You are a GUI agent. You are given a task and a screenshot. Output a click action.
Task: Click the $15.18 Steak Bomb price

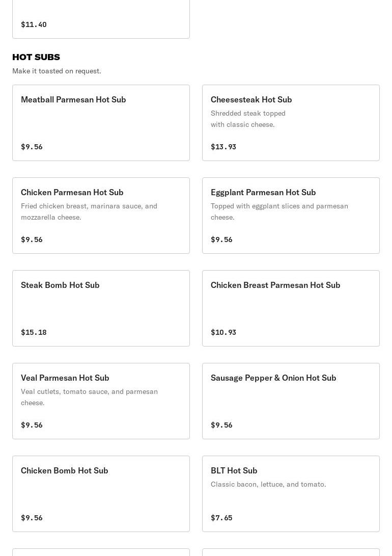tap(34, 332)
